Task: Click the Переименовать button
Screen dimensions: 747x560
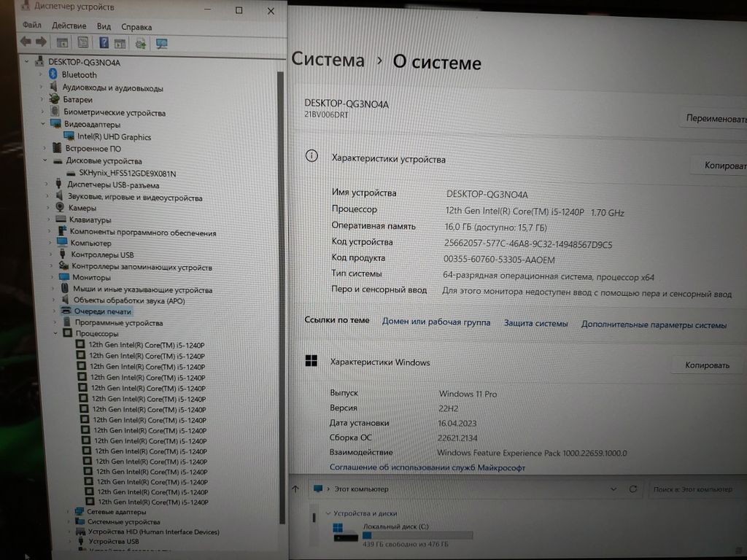Action: pos(715,118)
